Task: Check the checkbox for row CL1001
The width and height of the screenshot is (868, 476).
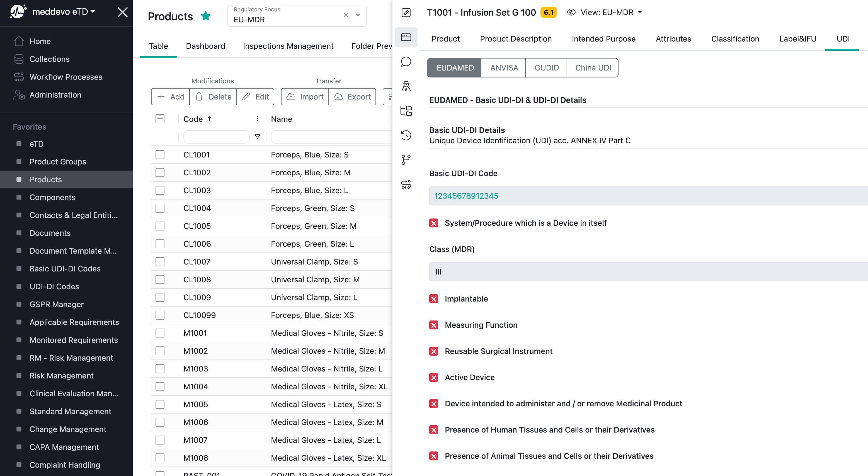Action: pos(160,155)
